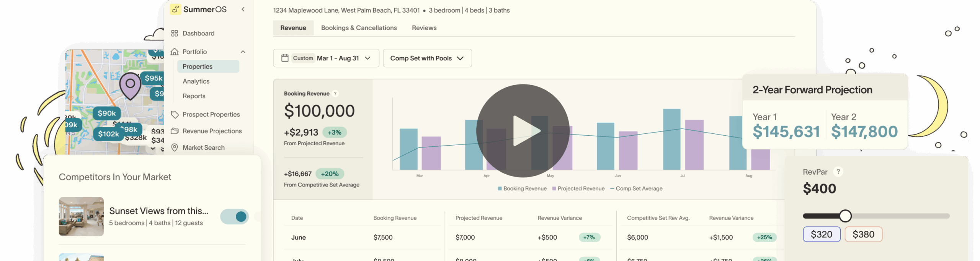Click the RevPar slider handle

(845, 216)
